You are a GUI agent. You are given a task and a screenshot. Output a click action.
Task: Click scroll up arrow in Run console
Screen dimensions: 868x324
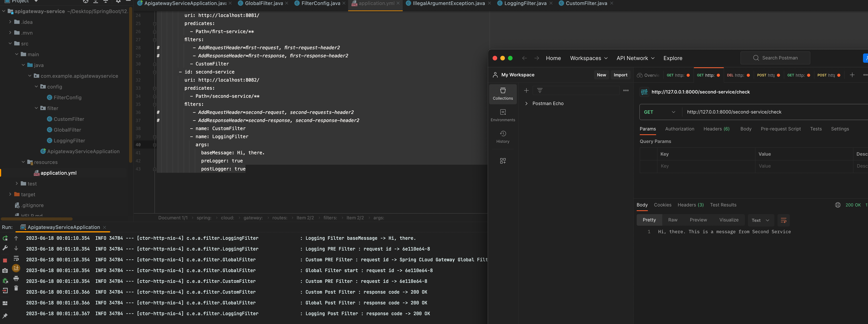tap(16, 238)
